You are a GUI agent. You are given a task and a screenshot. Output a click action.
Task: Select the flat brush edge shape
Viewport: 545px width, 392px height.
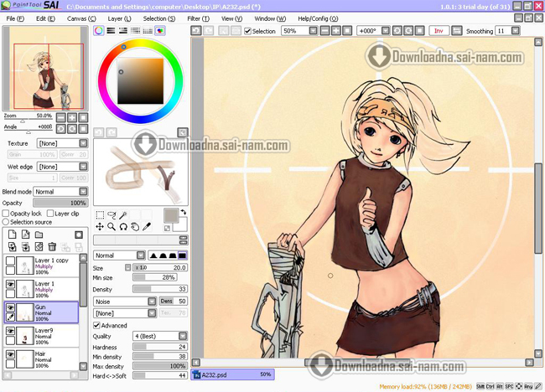[x=183, y=255]
